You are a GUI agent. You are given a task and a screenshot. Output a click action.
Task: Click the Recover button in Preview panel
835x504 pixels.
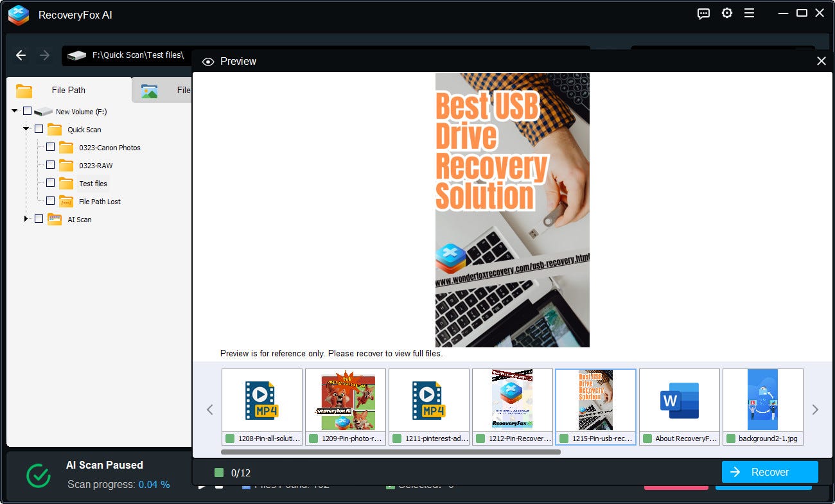tap(770, 472)
